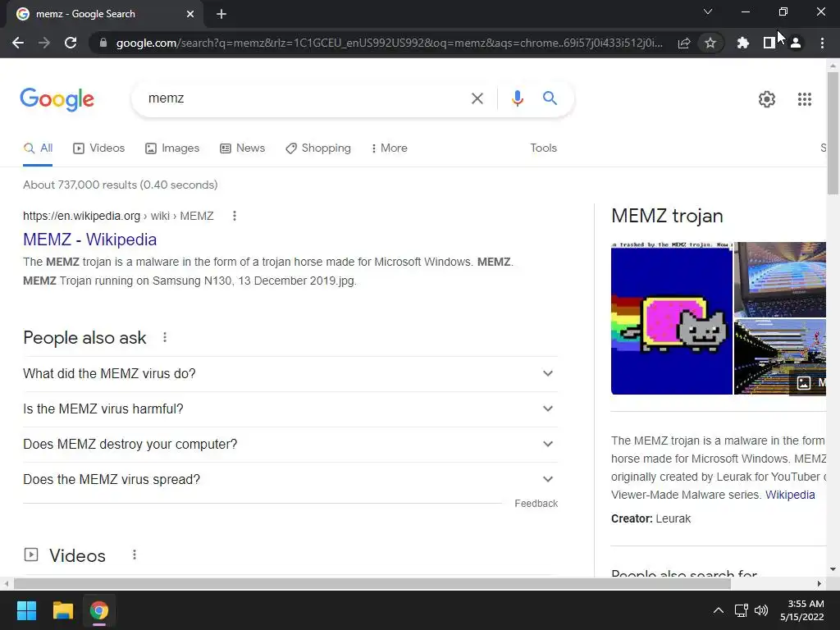
Task: Bookmark this tab with the star icon
Action: tap(710, 43)
